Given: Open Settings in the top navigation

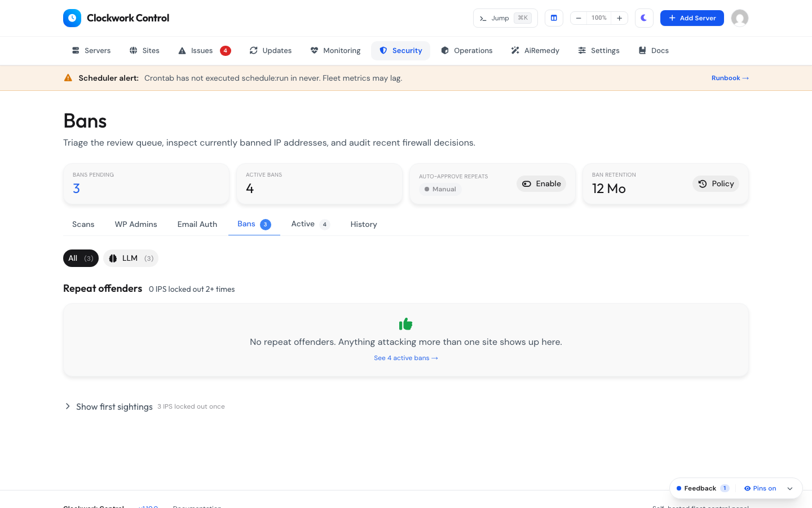Looking at the screenshot, I should pyautogui.click(x=599, y=51).
